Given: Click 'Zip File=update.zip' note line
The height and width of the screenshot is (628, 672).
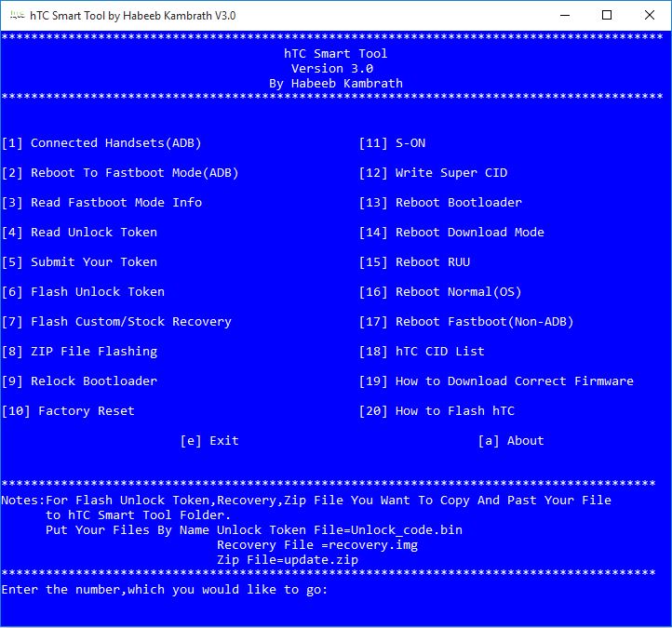Looking at the screenshot, I should coord(288,560).
